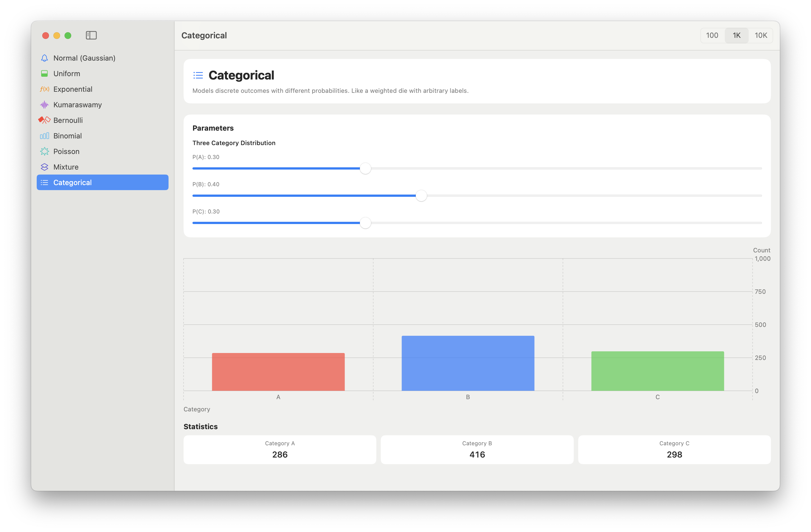This screenshot has width=811, height=532.
Task: Switch sample size to 10K
Action: [x=761, y=35]
